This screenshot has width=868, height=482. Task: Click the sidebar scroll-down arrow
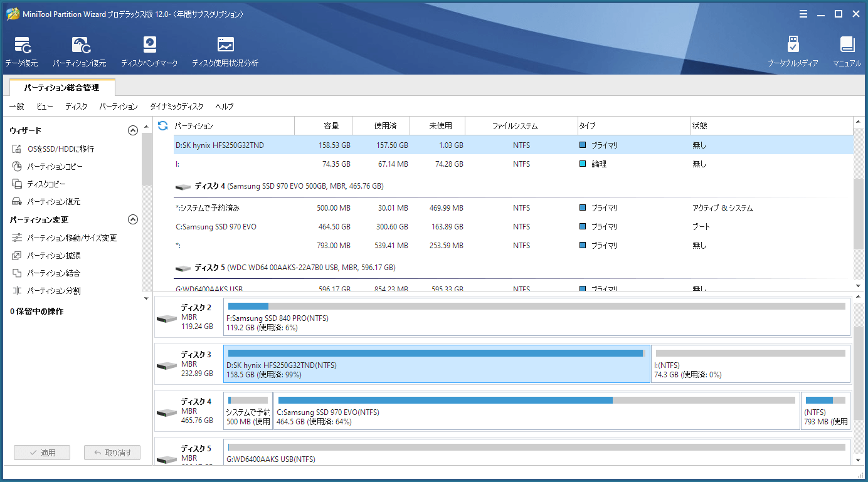(x=147, y=298)
